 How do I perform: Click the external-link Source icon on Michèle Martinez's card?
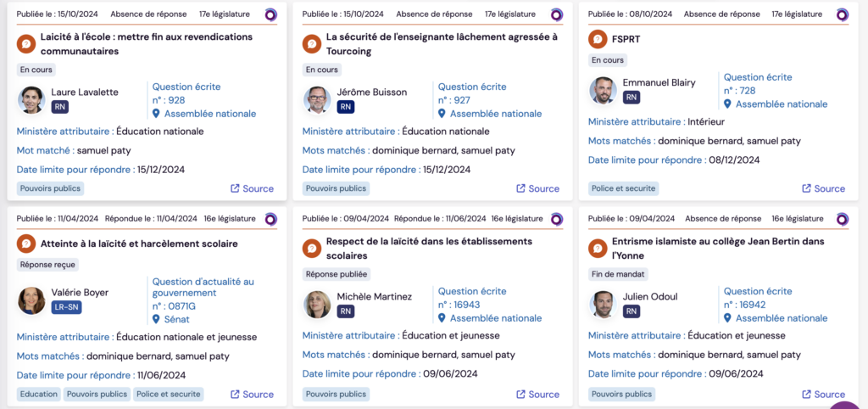click(x=521, y=395)
